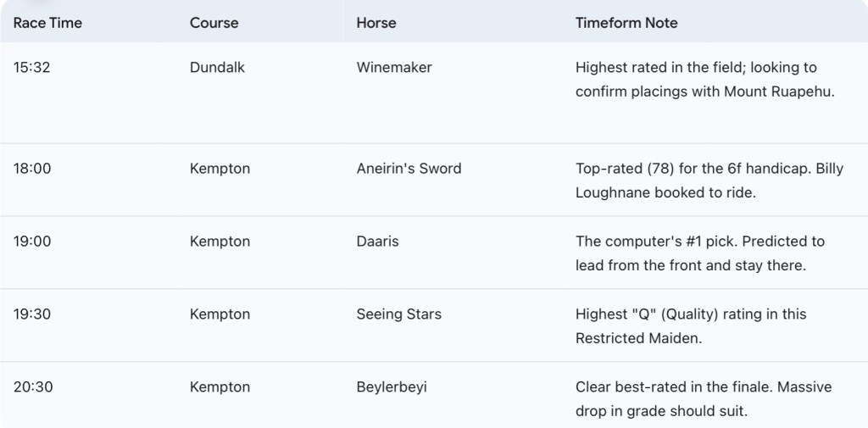Select the computer's #1 pick note

(x=699, y=253)
